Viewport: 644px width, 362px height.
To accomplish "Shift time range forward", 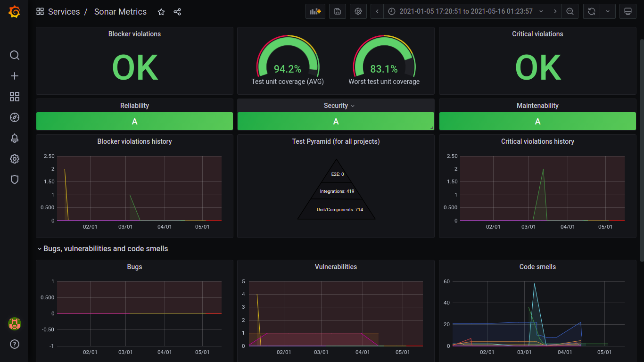I will pyautogui.click(x=555, y=11).
